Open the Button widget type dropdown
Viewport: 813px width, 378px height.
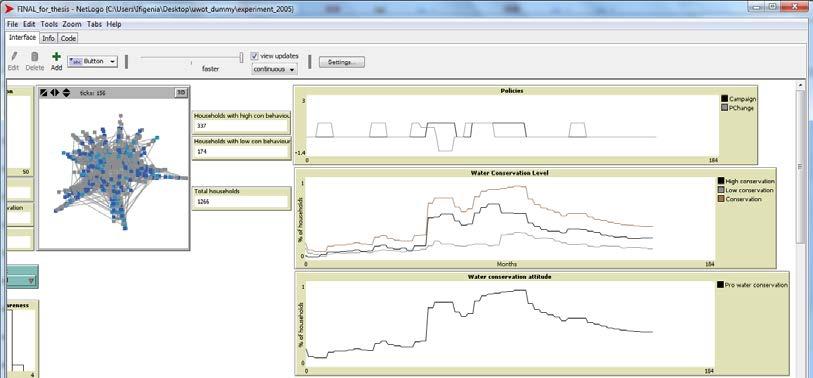[93, 61]
